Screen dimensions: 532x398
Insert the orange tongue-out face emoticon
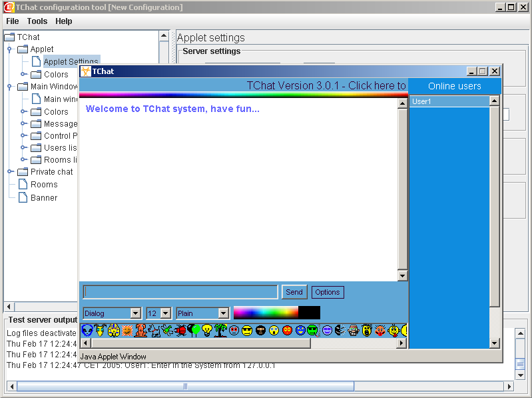[x=380, y=330]
